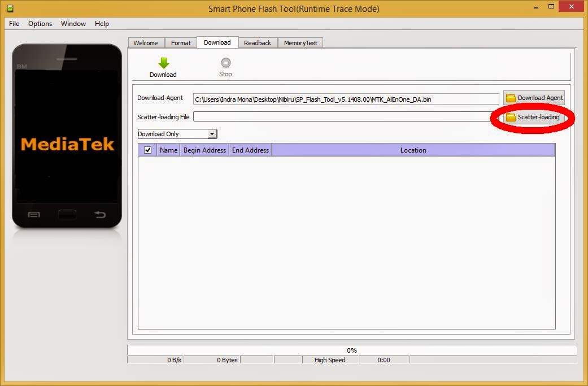Click the 0:00 elapsed time status entry
Screen dimensions: 588x386
click(x=384, y=360)
